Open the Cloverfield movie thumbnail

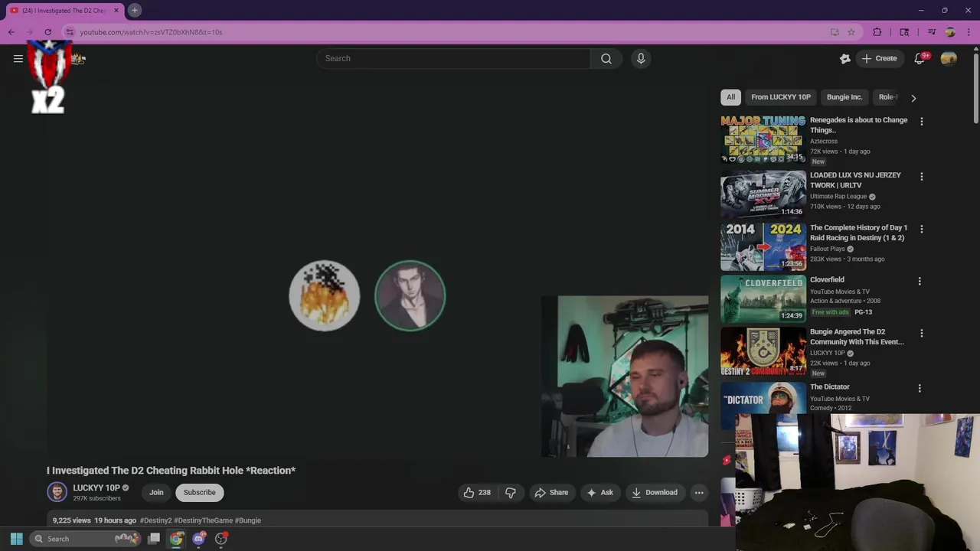click(x=763, y=298)
